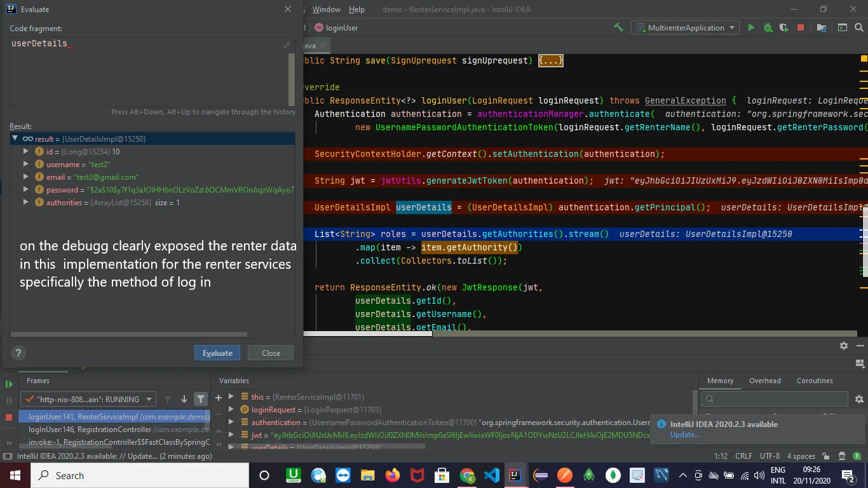Open the Help menu
Image resolution: width=868 pixels, height=488 pixels.
click(356, 10)
